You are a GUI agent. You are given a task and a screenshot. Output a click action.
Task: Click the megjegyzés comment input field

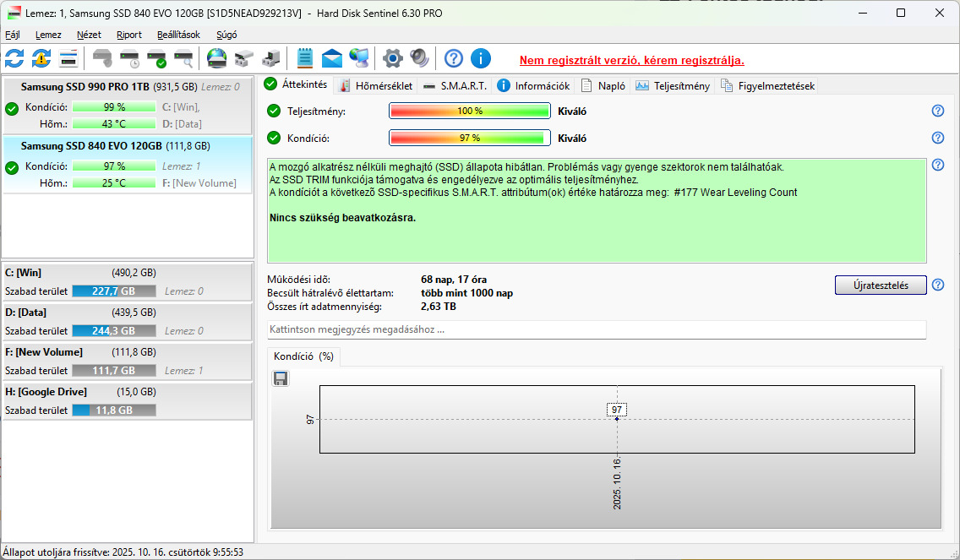(x=597, y=329)
